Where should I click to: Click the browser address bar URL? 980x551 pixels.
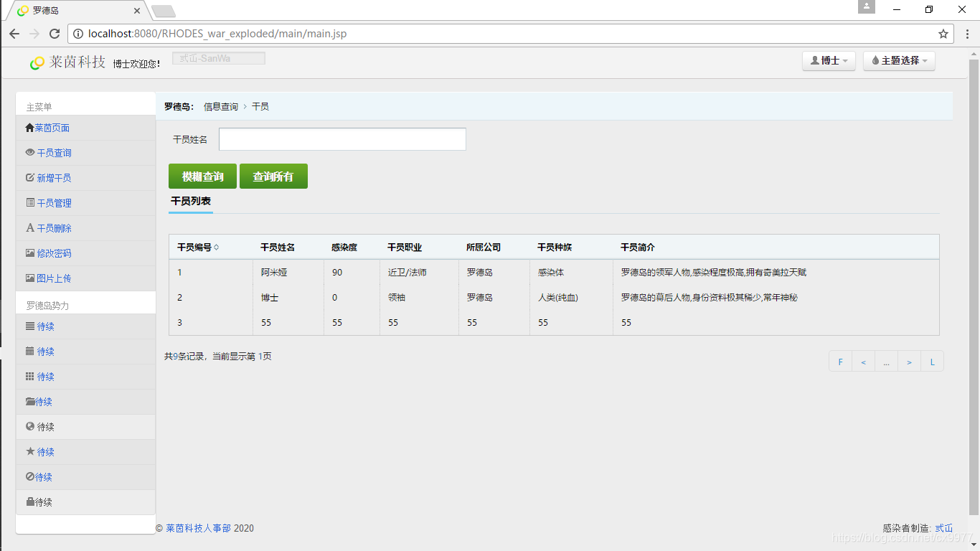coord(217,34)
